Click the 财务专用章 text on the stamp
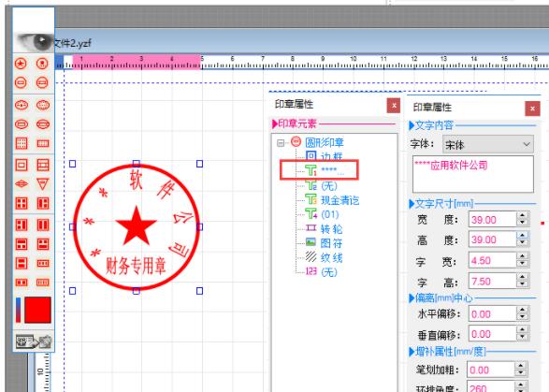The width and height of the screenshot is (549, 392). pos(136,266)
